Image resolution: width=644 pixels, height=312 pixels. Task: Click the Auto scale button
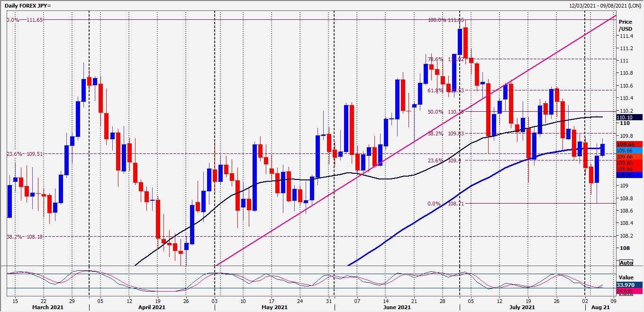point(626,262)
